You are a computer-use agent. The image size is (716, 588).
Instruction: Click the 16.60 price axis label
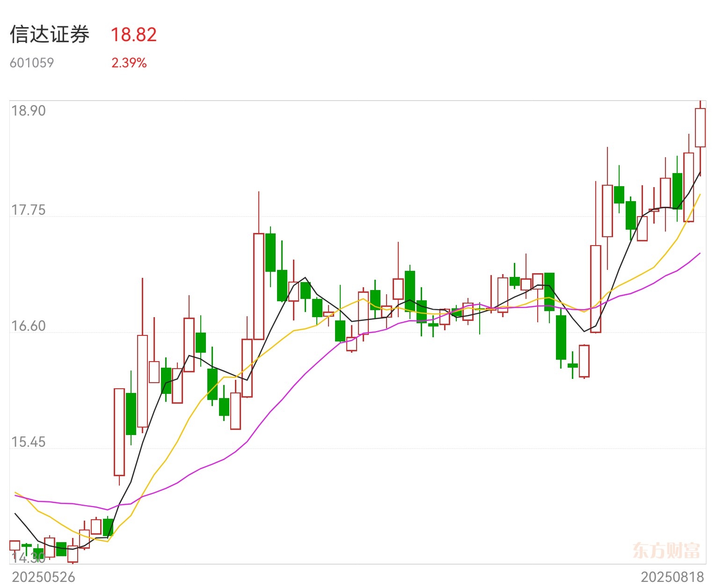click(x=29, y=326)
